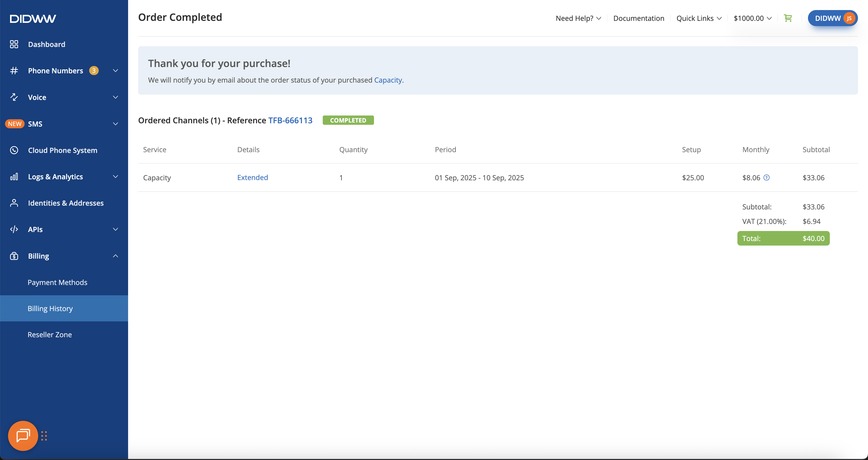This screenshot has width=868, height=460.
Task: Click the chat widget drag handle dots
Action: 44,436
